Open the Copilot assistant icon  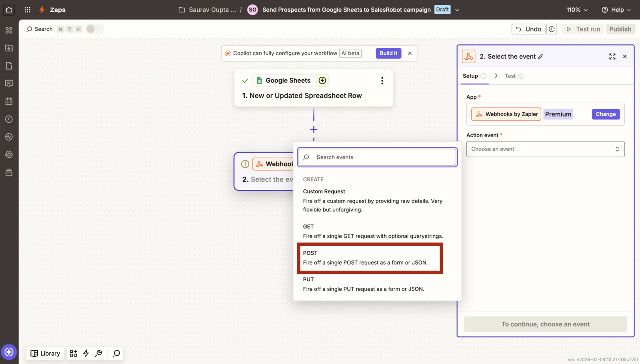click(x=9, y=352)
